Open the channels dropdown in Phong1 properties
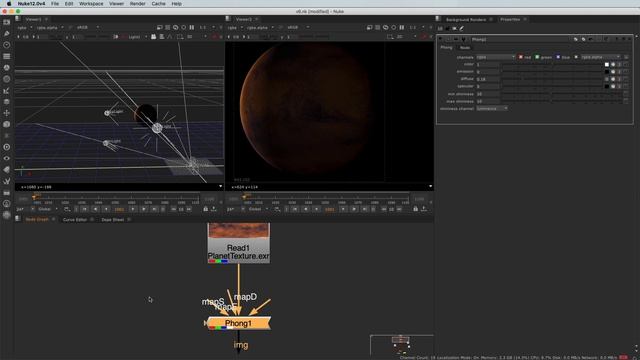 (496, 57)
